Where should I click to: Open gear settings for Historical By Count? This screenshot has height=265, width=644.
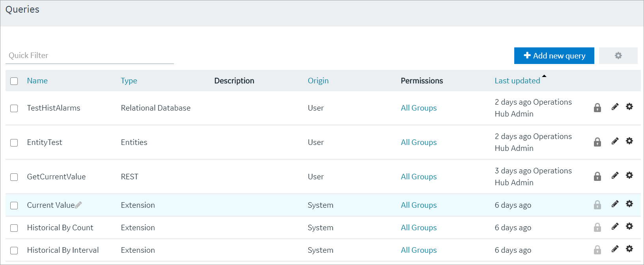[x=629, y=226]
